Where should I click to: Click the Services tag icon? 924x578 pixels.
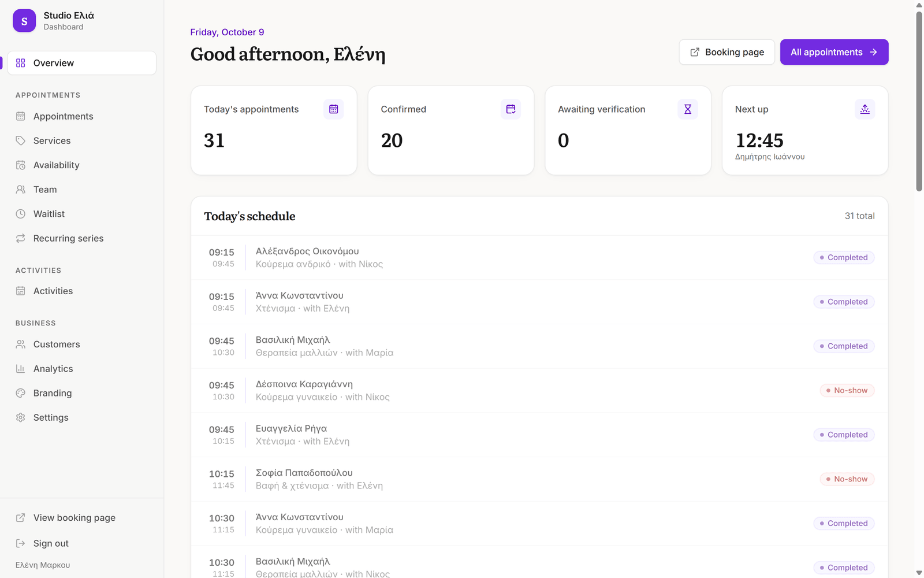[21, 140]
